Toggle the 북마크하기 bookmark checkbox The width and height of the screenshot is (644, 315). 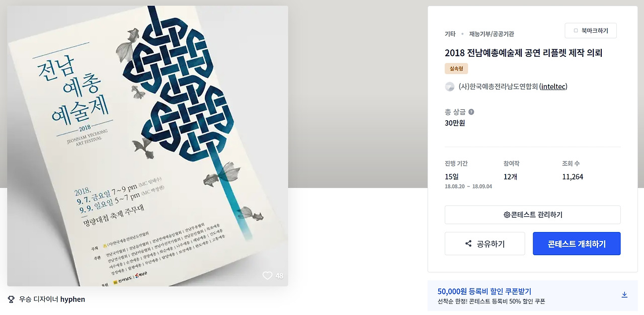tap(576, 31)
